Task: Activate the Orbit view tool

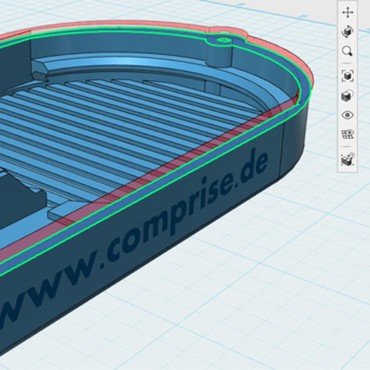Action: point(347,32)
